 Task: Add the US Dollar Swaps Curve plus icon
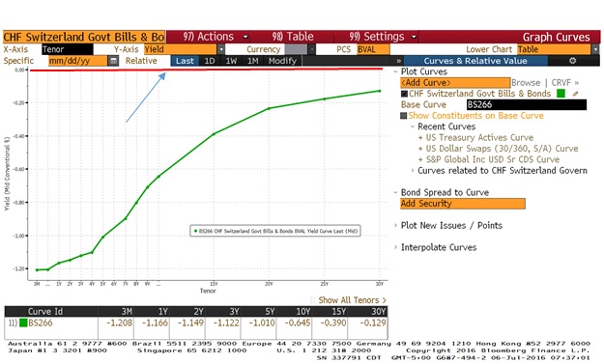point(420,149)
